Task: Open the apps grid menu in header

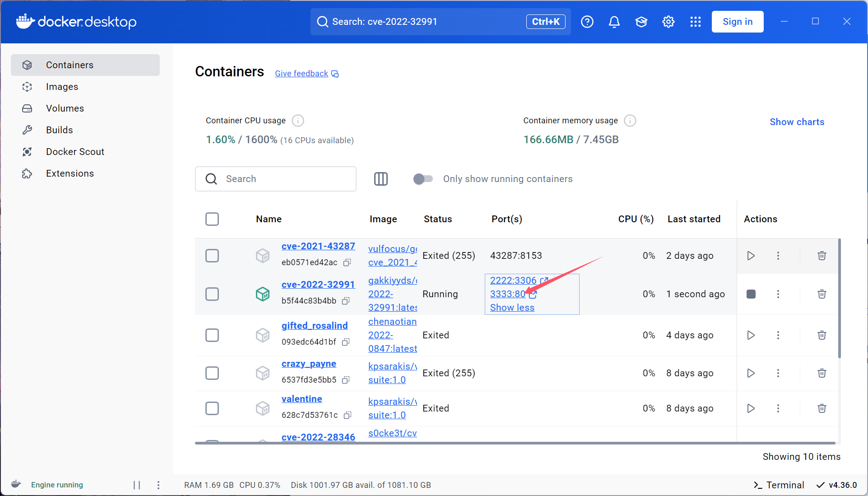Action: (695, 22)
